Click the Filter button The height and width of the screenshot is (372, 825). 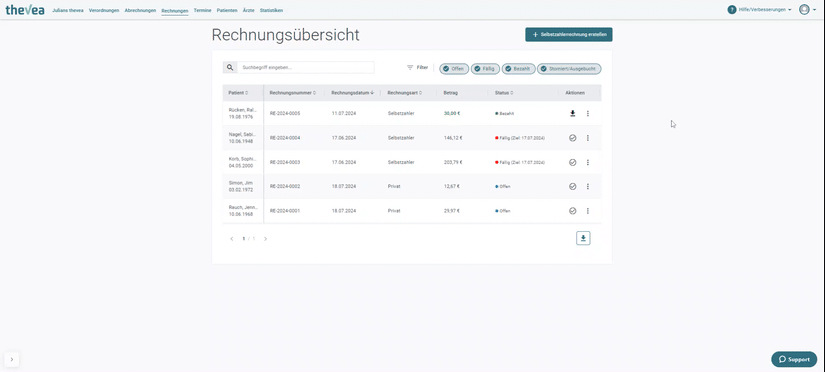(x=417, y=68)
